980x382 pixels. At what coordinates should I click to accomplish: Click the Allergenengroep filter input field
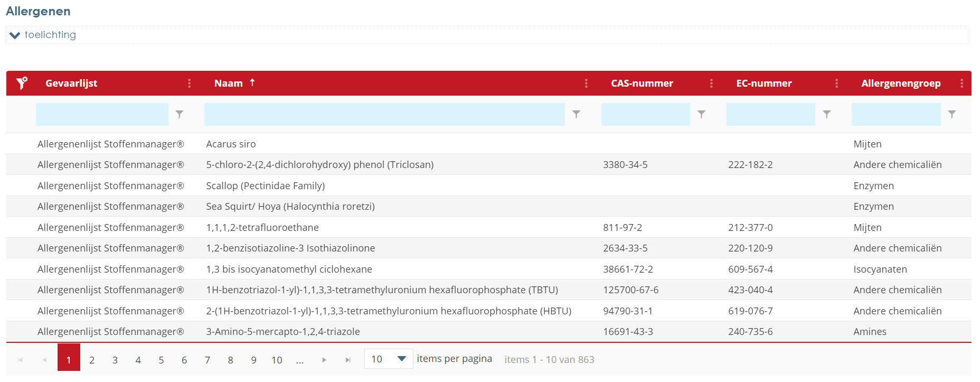click(896, 114)
